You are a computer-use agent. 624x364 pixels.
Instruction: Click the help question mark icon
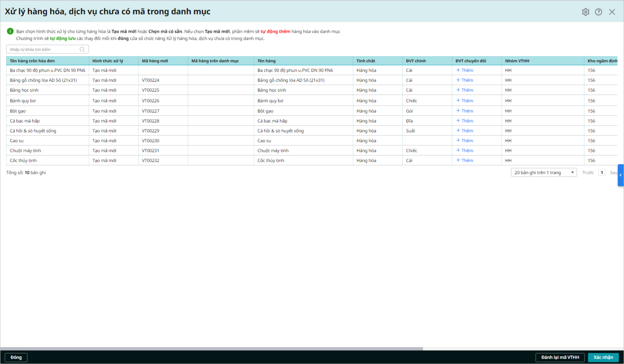(x=598, y=12)
